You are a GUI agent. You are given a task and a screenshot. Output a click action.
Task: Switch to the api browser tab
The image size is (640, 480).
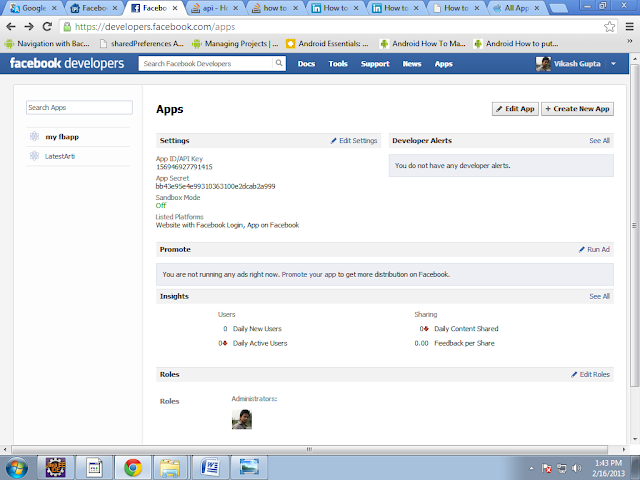click(x=215, y=8)
